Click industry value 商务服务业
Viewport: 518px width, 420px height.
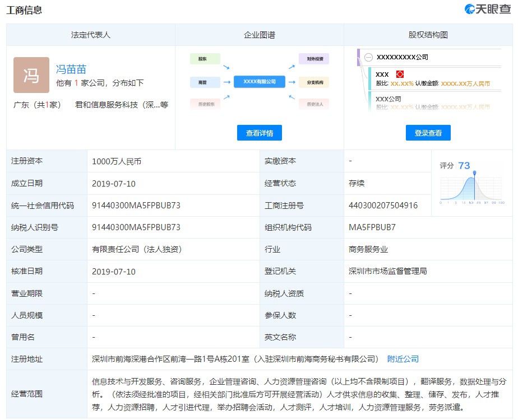pyautogui.click(x=368, y=249)
